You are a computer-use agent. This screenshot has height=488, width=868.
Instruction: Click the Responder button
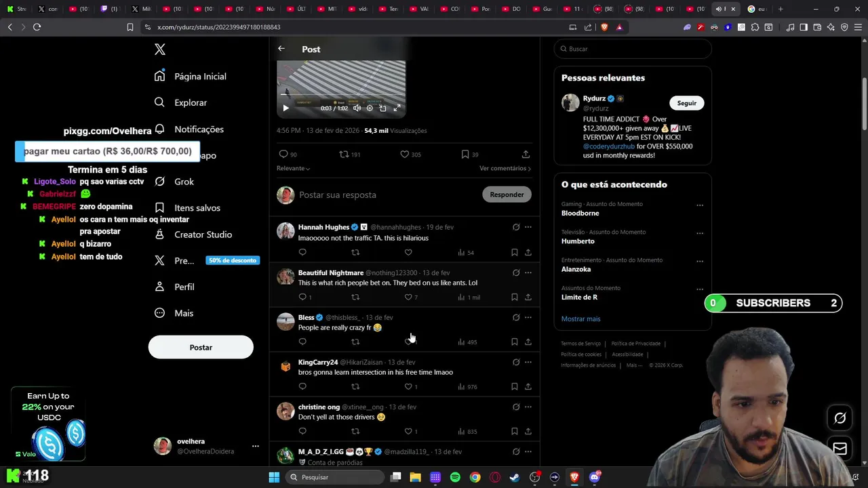coord(507,195)
